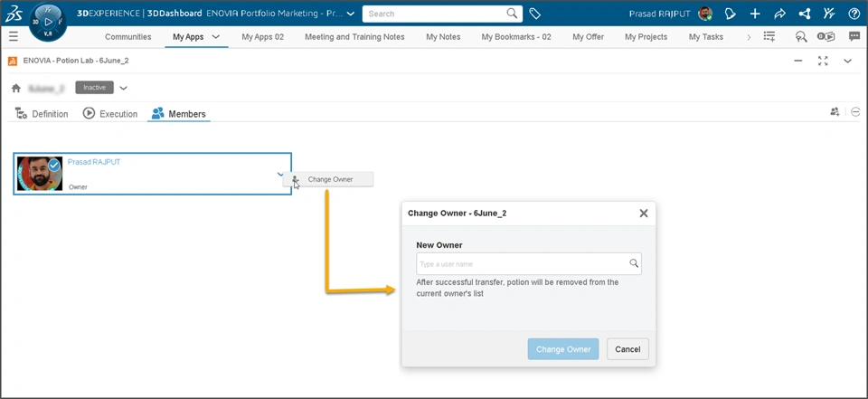Image resolution: width=868 pixels, height=399 pixels.
Task: Expand the Inactive status dropdown
Action: pyautogui.click(x=124, y=88)
